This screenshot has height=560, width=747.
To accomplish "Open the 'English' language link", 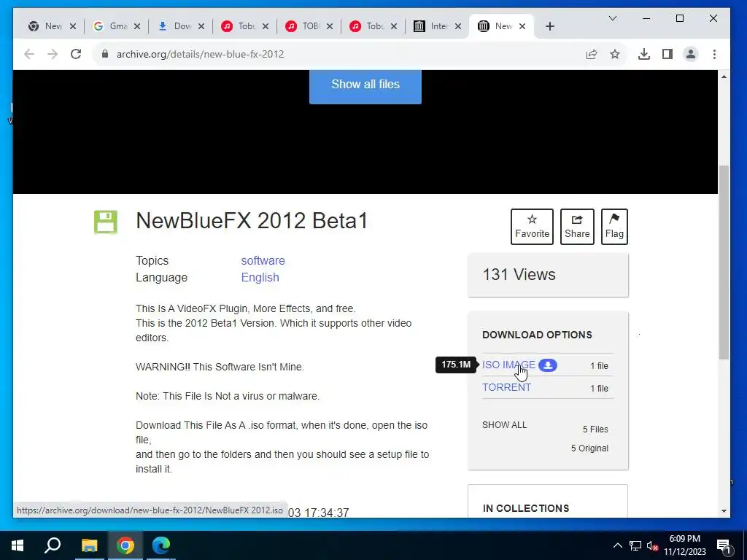I will click(x=260, y=277).
